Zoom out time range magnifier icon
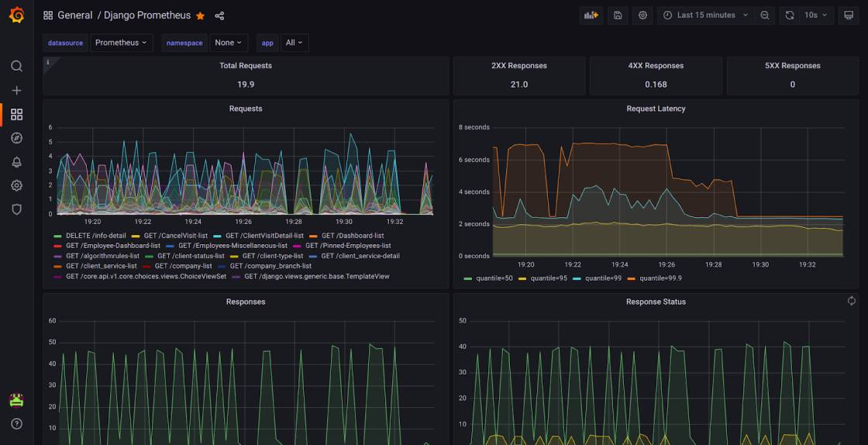 [x=764, y=16]
